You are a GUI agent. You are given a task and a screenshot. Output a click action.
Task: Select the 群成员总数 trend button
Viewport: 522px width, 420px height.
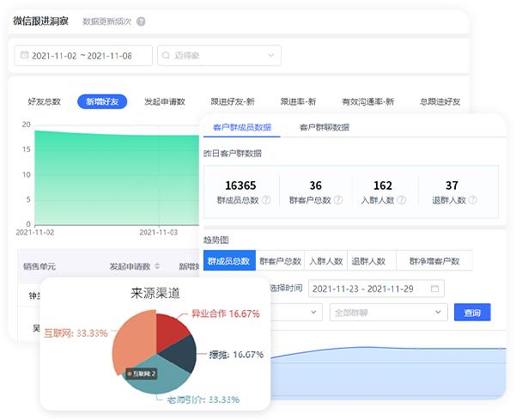229,260
